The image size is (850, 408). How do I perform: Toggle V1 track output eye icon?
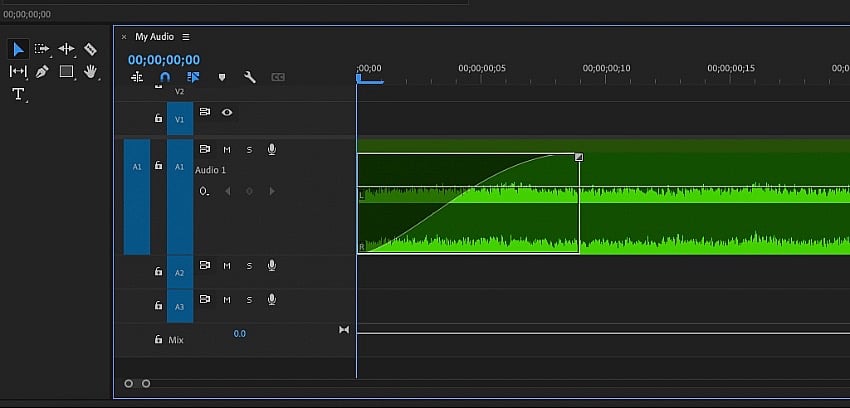coord(227,112)
